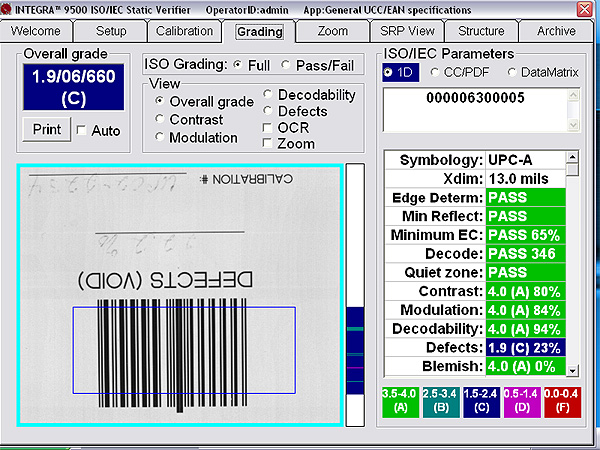Image resolution: width=600 pixels, height=450 pixels.
Task: Tick the Zoom checkbox in View
Action: (x=267, y=144)
